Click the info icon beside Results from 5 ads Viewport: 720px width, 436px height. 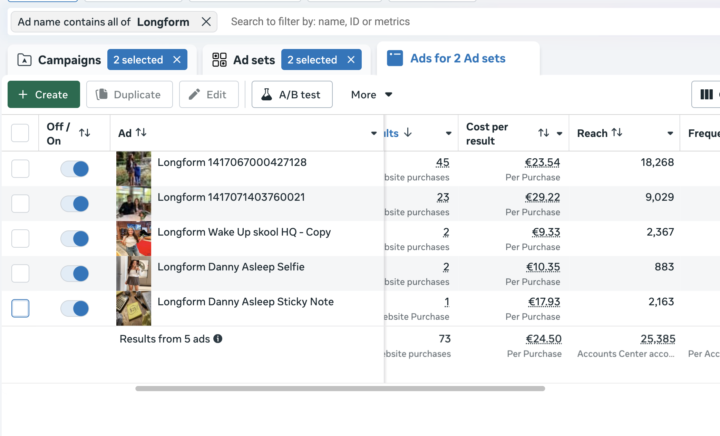[218, 339]
